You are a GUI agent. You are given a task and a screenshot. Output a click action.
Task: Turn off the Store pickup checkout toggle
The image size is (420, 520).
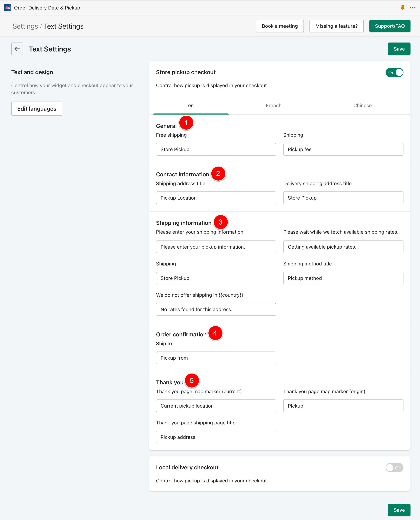pos(394,73)
